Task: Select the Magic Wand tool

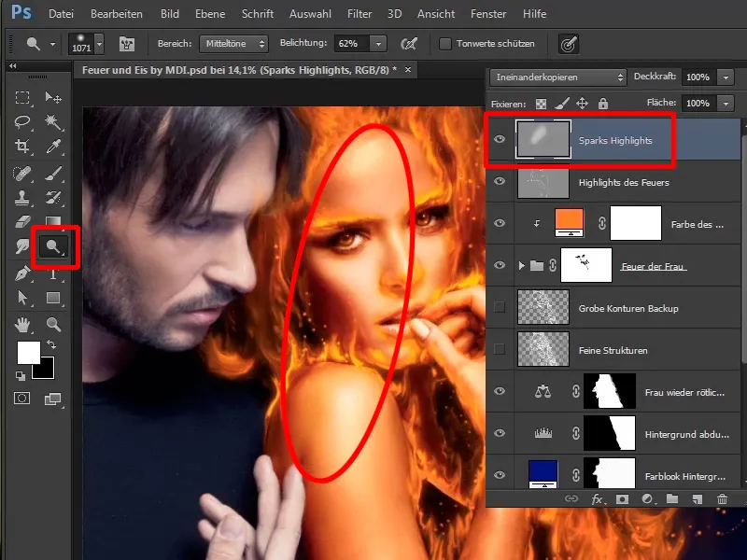Action: (53, 122)
